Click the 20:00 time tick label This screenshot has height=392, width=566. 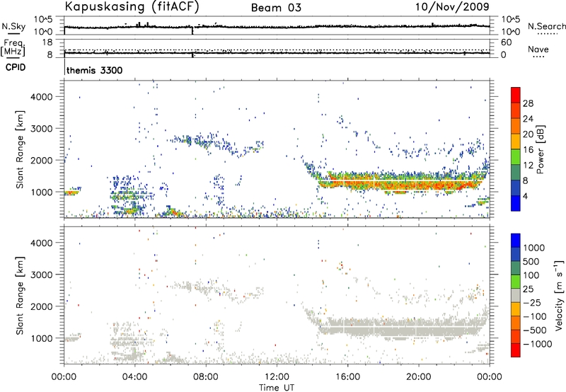[x=419, y=377]
